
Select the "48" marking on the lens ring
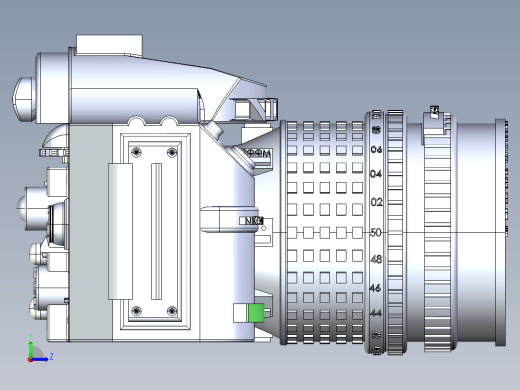tap(376, 259)
